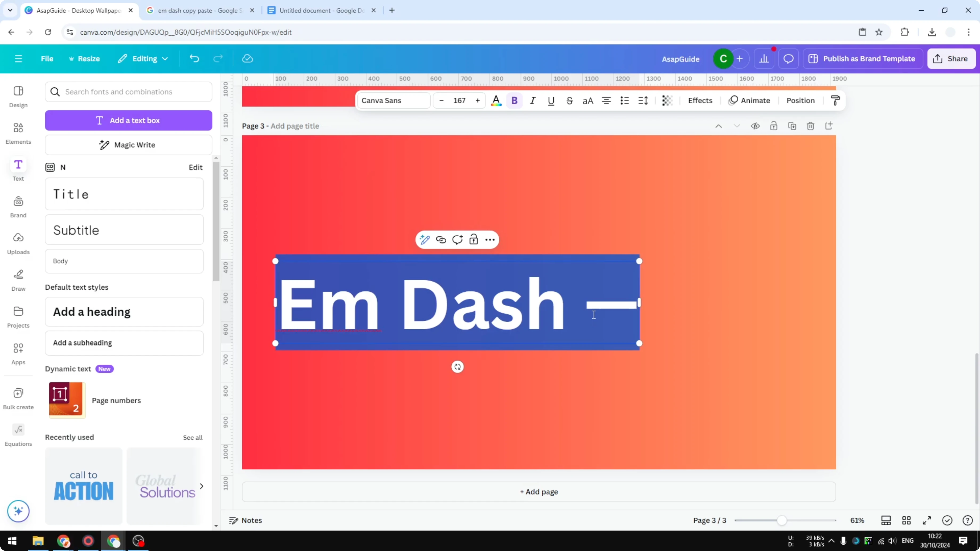Screen dimensions: 980x551
Task: Lock the selected Em Dash text element
Action: tap(474, 240)
